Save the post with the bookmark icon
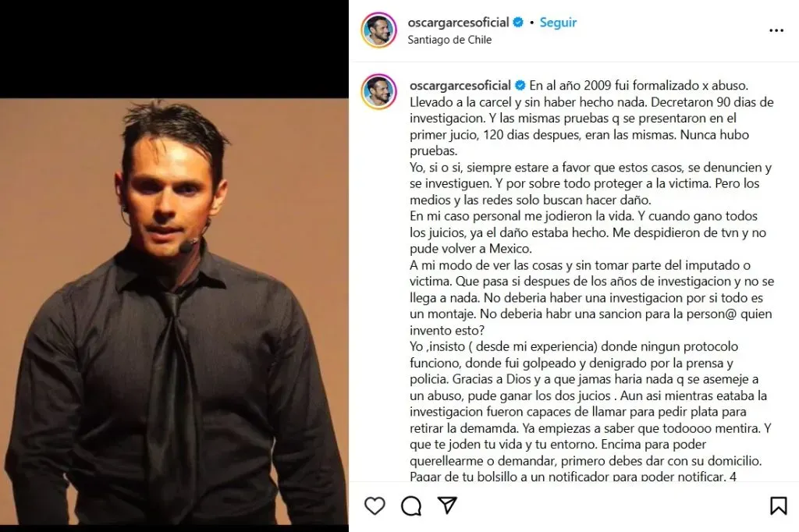Viewport: 799px width, 532px height. (x=778, y=505)
